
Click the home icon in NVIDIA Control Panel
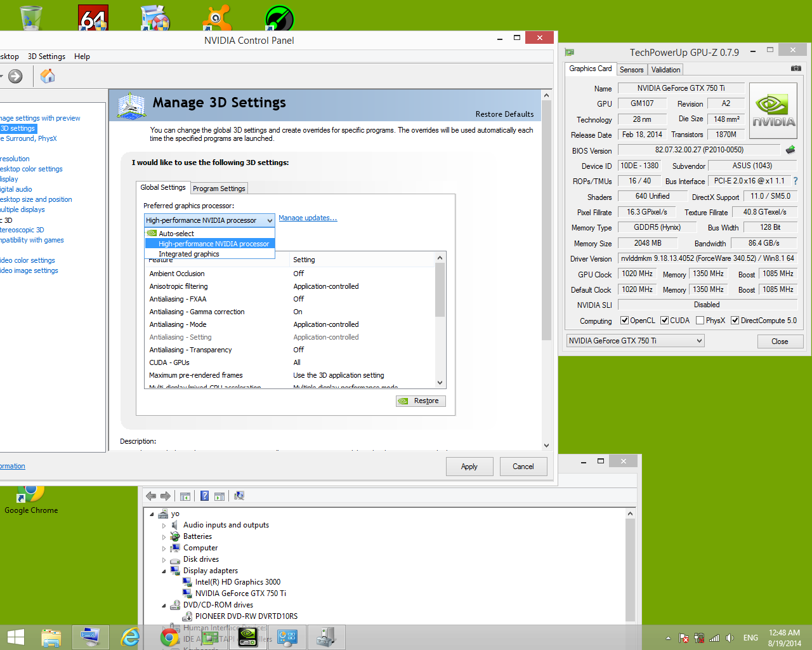point(48,76)
